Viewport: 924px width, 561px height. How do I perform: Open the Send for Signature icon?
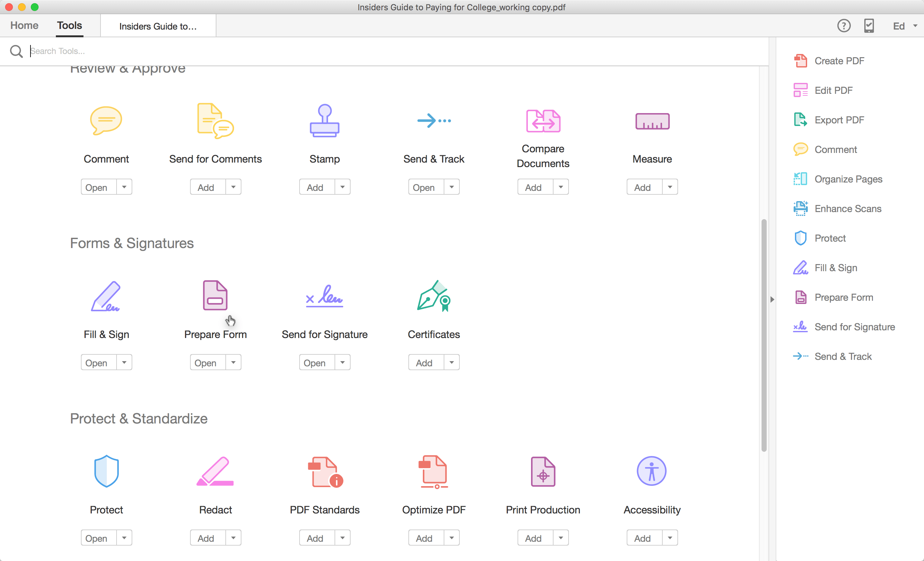pos(324,297)
